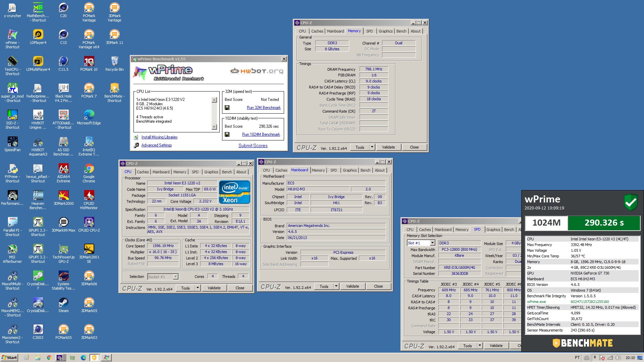The height and width of the screenshot is (362, 644).
Task: Click scroll up arrow in wPrime CPU List
Action: (214, 100)
